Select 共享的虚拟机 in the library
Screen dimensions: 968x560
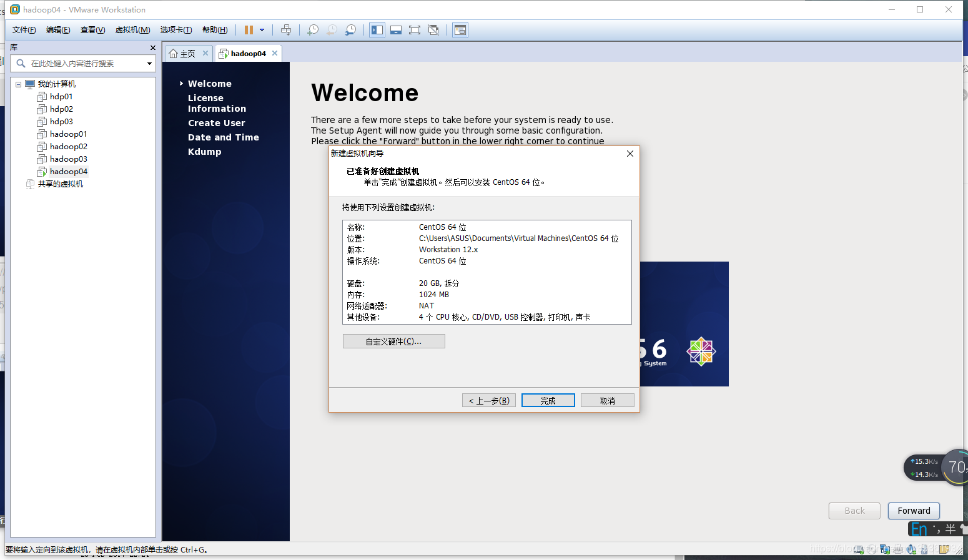pos(60,184)
